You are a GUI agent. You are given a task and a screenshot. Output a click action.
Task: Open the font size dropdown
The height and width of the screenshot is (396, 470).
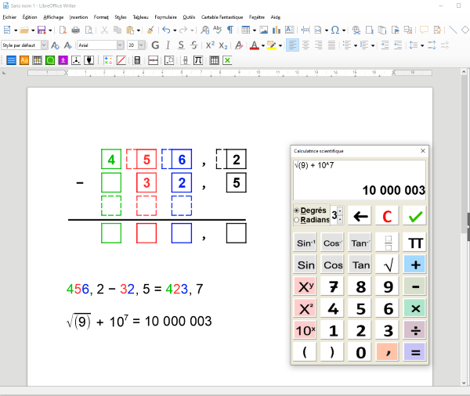pos(142,45)
